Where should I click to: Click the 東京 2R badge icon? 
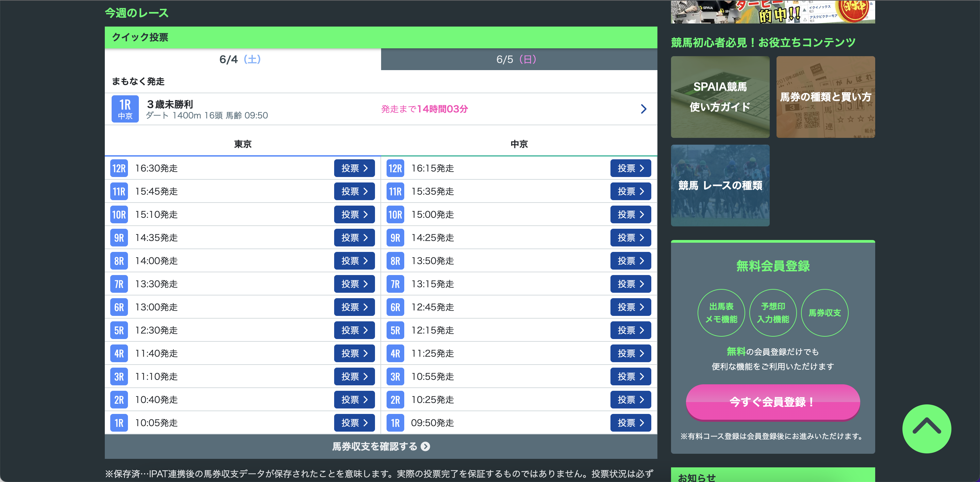[119, 400]
